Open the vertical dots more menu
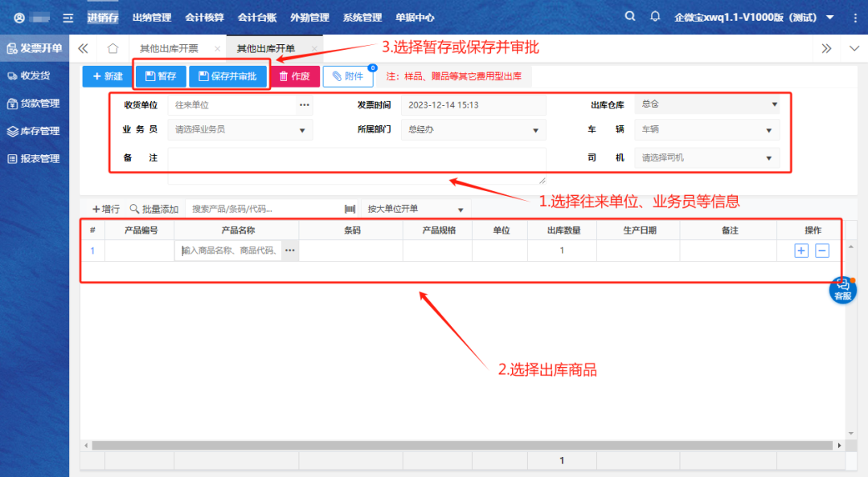Viewport: 868px width, 477px height. tap(855, 18)
